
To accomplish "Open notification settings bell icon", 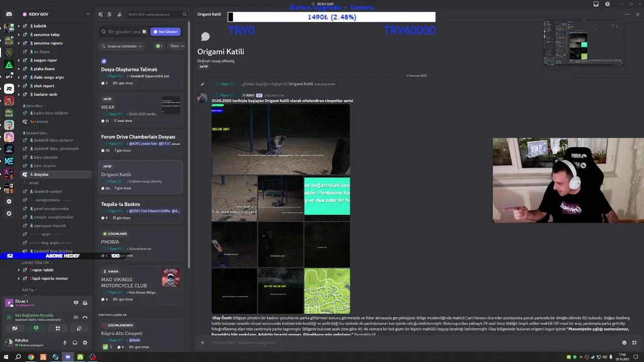I will pyautogui.click(x=109, y=14).
